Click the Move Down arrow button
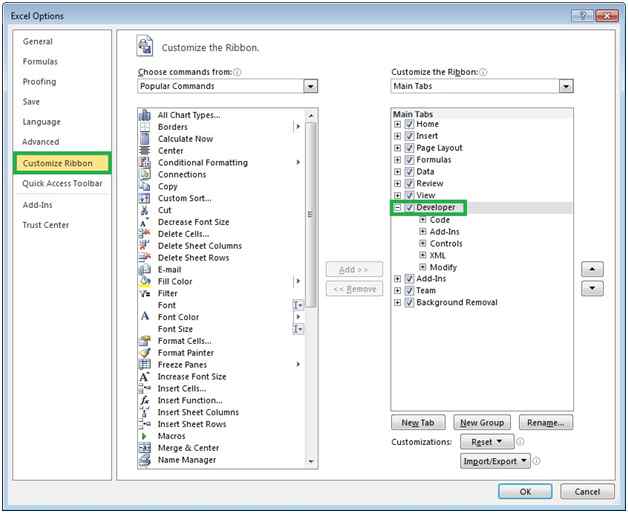 point(592,289)
